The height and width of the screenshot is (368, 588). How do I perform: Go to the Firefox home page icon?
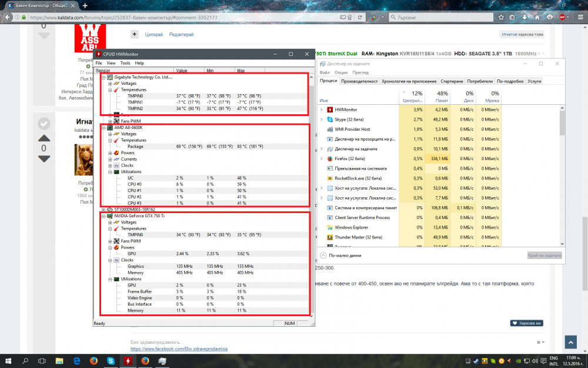point(537,17)
